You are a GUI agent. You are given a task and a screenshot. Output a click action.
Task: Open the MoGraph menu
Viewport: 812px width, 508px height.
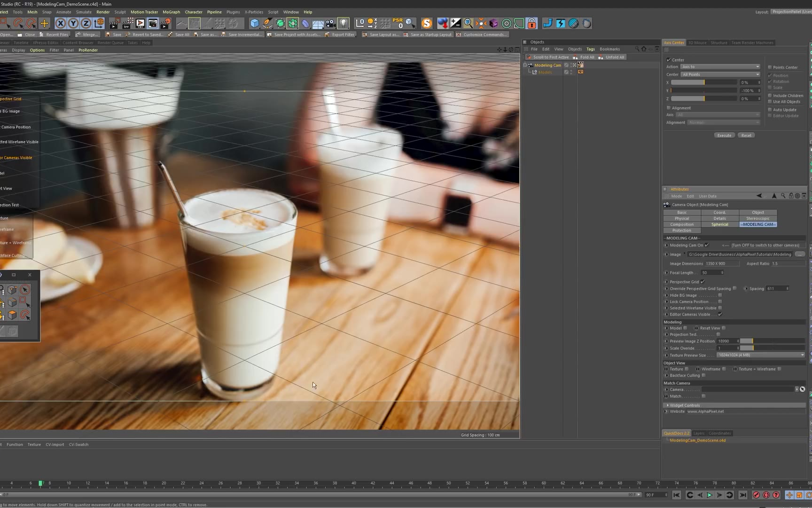coord(171,12)
